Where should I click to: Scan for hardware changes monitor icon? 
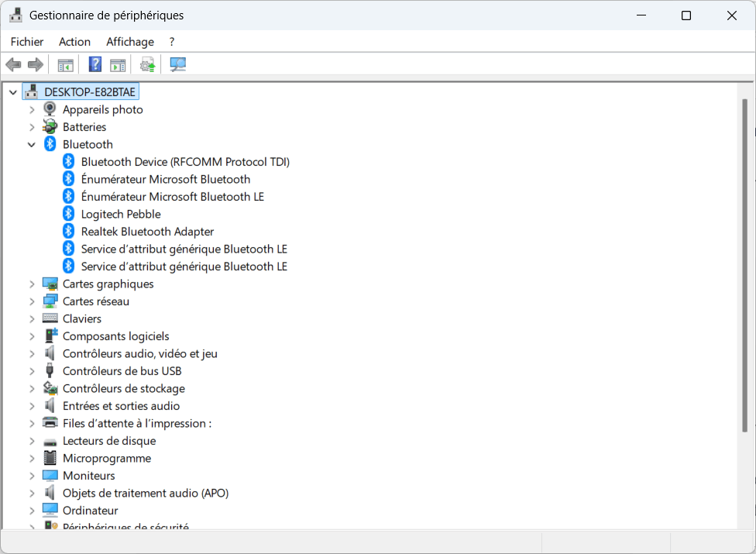(x=177, y=64)
